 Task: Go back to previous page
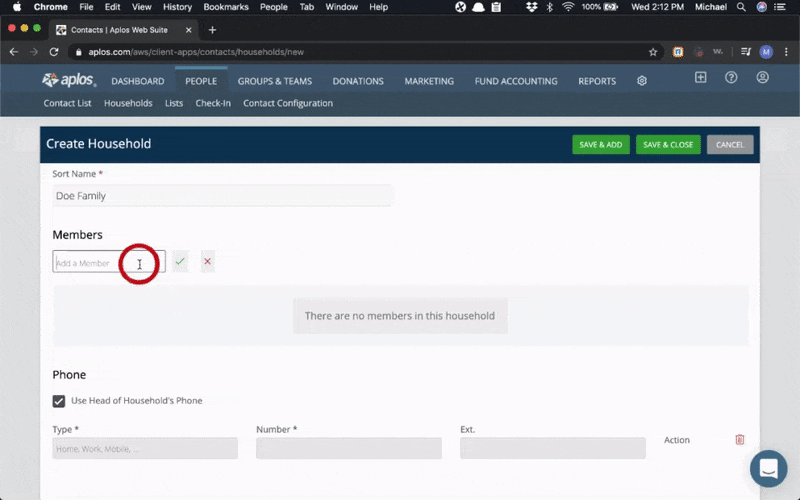(14, 52)
